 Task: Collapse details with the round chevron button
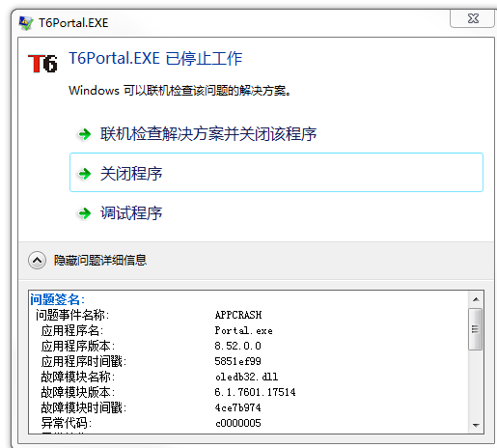37,260
